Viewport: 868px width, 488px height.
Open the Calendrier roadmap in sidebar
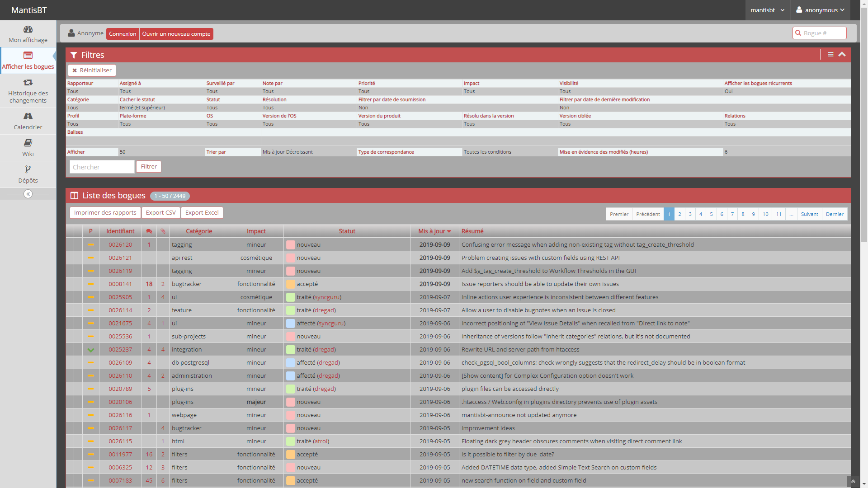pyautogui.click(x=28, y=121)
